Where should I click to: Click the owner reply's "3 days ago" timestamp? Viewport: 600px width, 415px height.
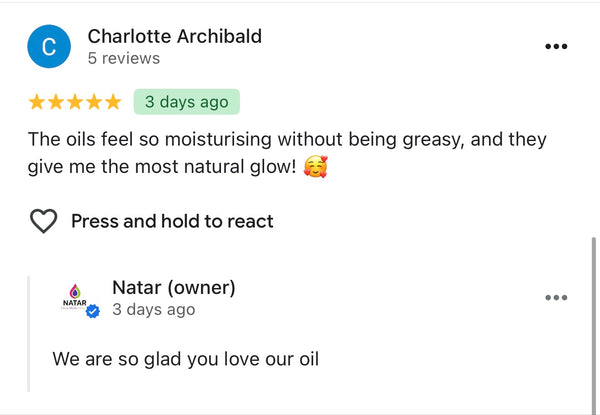pos(153,310)
